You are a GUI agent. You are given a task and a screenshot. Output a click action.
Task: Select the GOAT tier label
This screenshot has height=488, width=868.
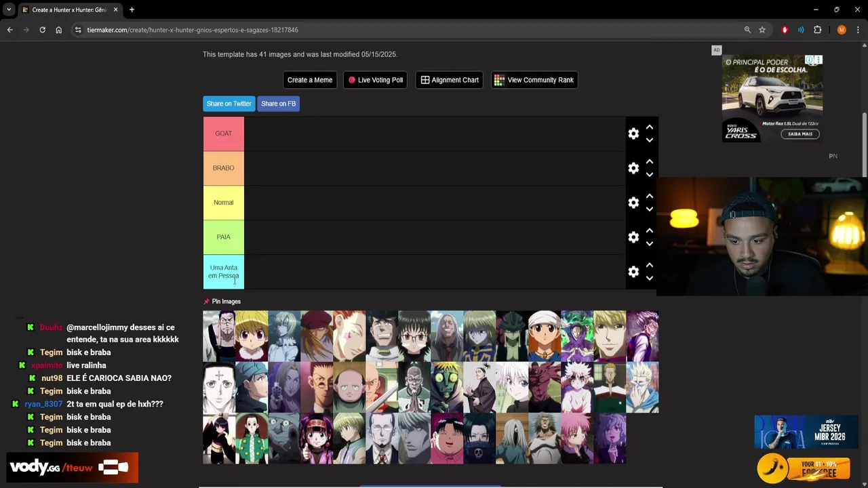pos(224,134)
